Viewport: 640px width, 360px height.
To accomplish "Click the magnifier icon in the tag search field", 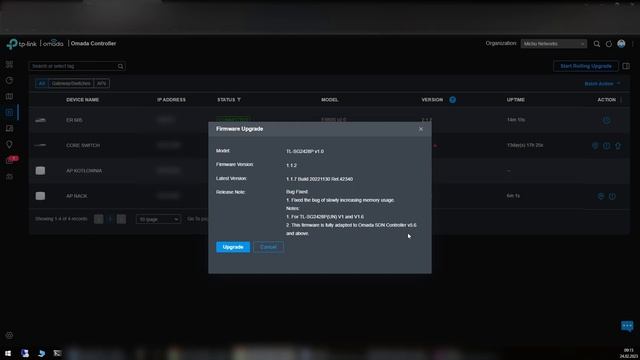I will pyautogui.click(x=120, y=66).
